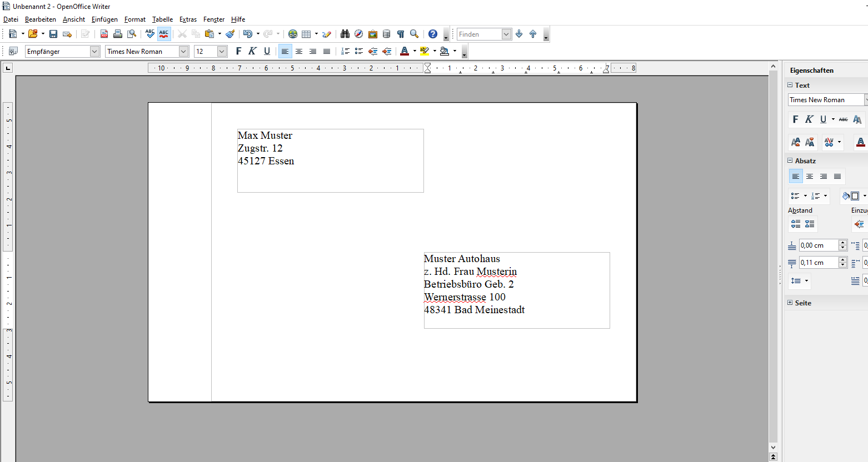Open the Tabelle menu
The height and width of the screenshot is (462, 868).
162,19
